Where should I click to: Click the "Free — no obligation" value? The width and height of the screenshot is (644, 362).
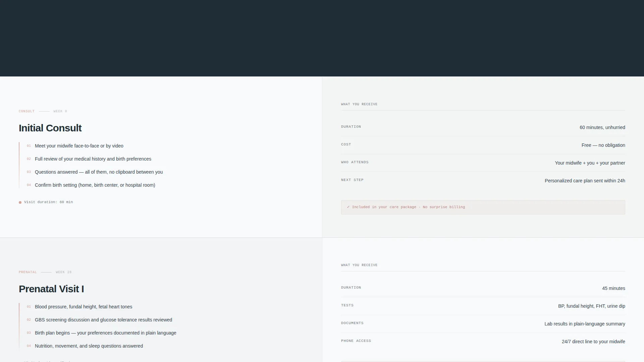(x=603, y=145)
